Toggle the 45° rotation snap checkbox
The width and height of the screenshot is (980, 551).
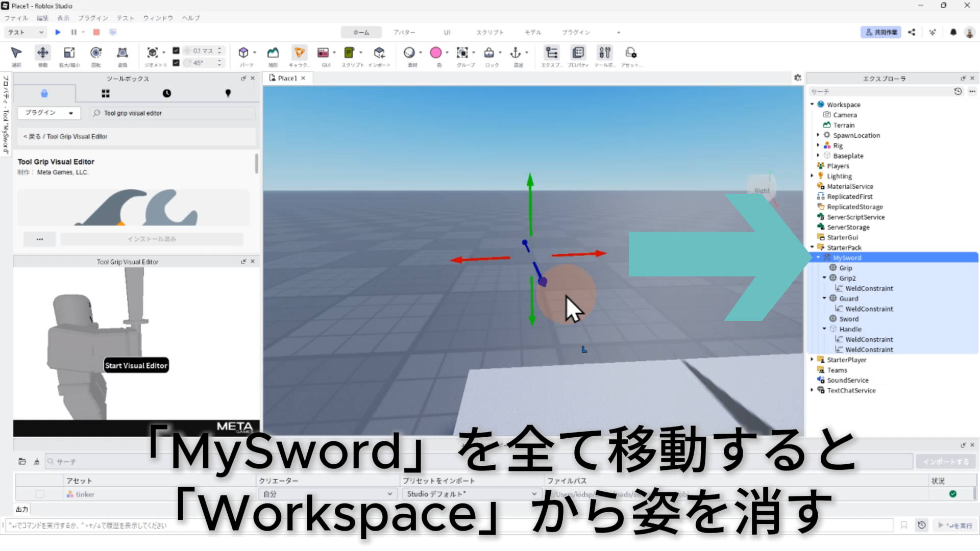[x=176, y=63]
